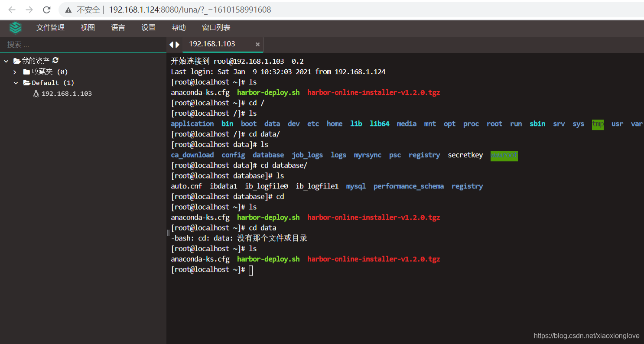644x344 pixels.
Task: Open the 设置 menu
Action: coord(148,27)
